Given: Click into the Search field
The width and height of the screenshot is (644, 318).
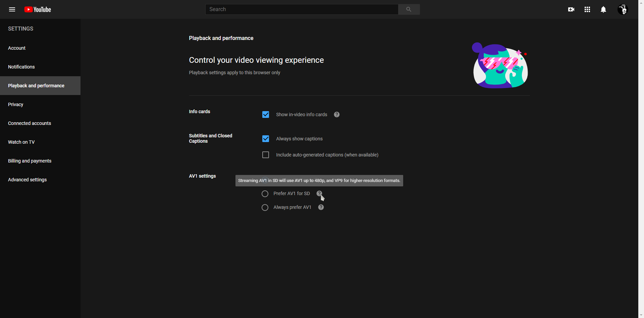Looking at the screenshot, I should pos(301,9).
